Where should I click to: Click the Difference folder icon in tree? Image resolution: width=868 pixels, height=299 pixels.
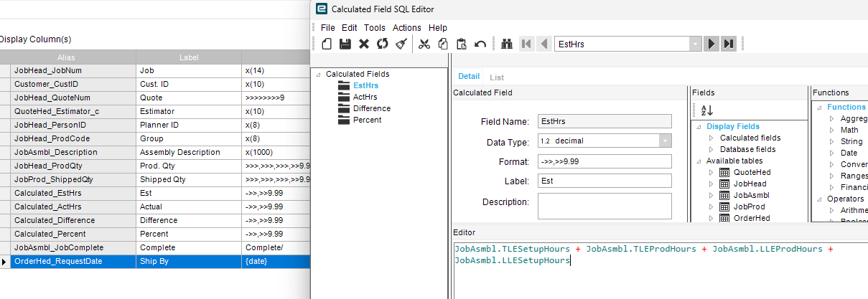pos(343,108)
